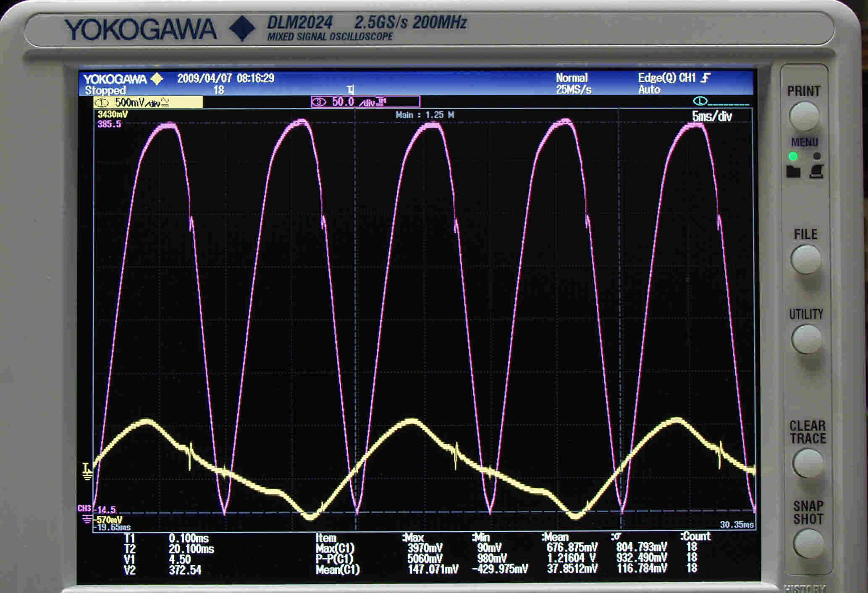Click the 5ms/div timebase readout
Image resolution: width=868 pixels, height=593 pixels.
pyautogui.click(x=711, y=117)
